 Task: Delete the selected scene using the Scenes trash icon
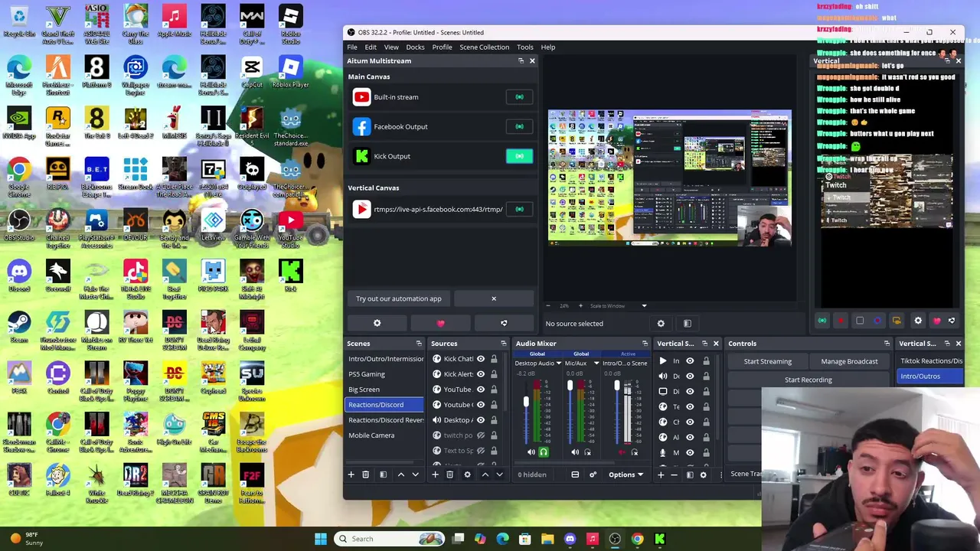[x=365, y=474]
